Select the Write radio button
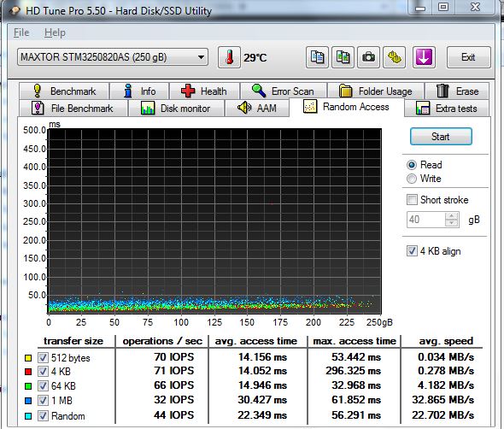 [x=412, y=179]
